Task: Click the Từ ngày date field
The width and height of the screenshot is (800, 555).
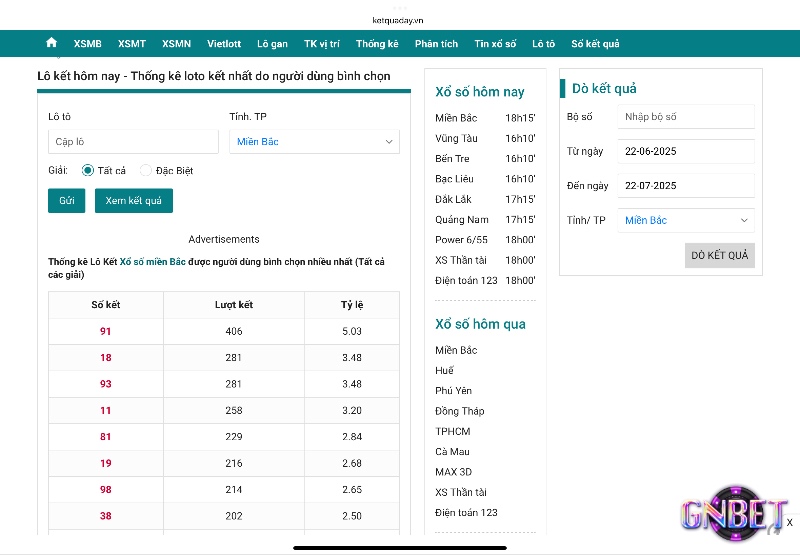Action: tap(686, 152)
